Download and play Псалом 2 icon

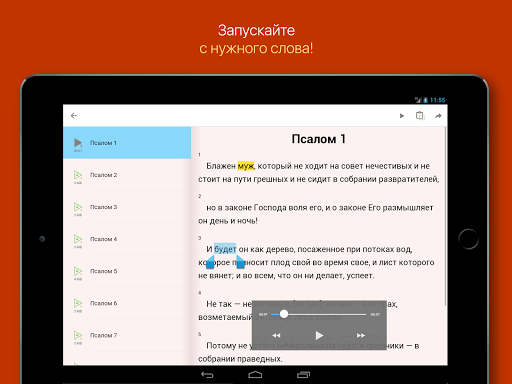tap(78, 175)
